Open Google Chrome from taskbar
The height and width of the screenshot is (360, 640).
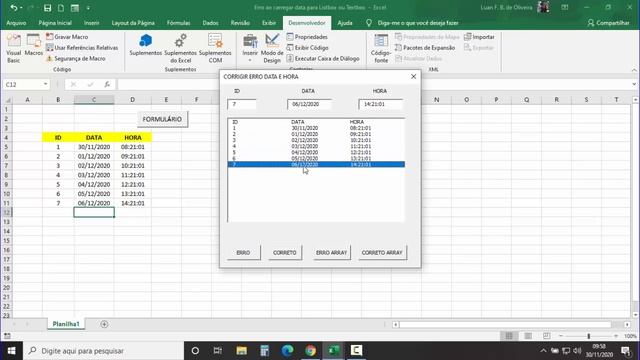[310, 351]
